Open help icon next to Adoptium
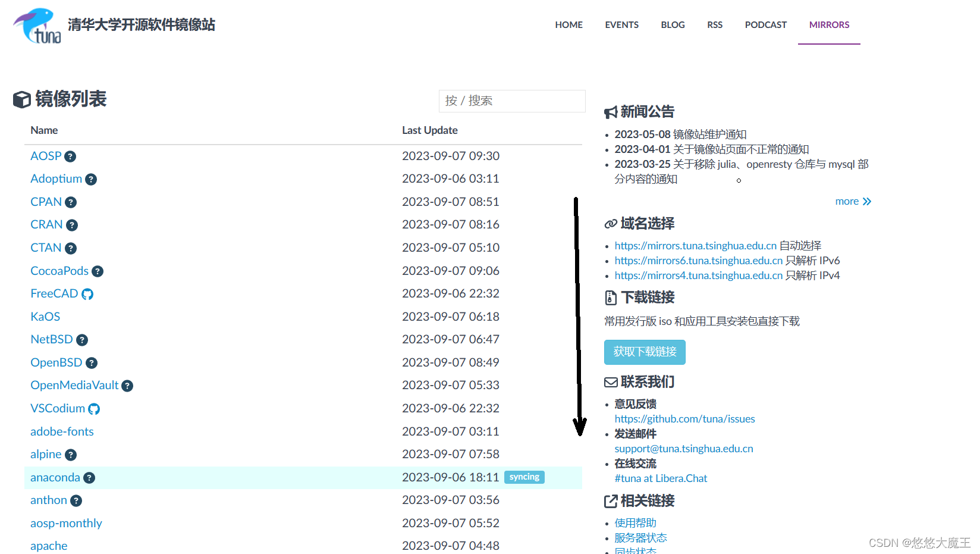980x554 pixels. [91, 179]
